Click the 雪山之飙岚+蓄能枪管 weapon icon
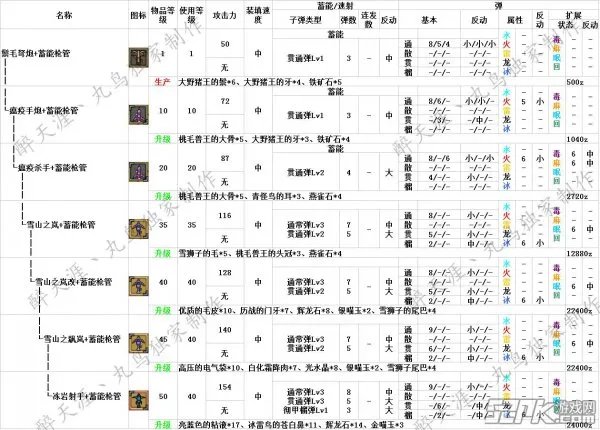 (x=138, y=343)
